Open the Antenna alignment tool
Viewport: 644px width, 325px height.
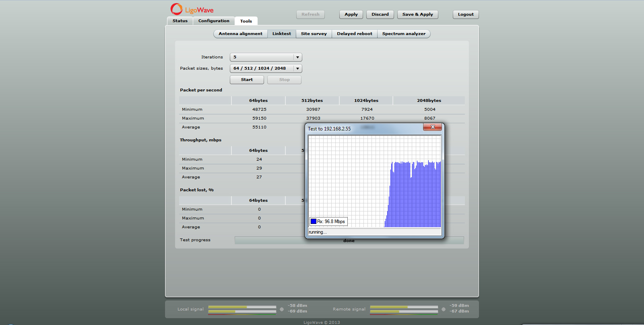[240, 34]
